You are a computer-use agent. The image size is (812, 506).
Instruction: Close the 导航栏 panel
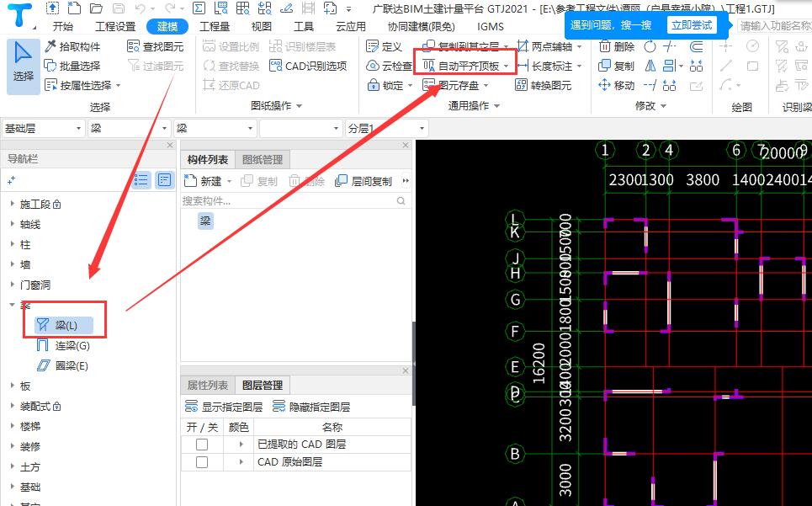click(x=170, y=146)
